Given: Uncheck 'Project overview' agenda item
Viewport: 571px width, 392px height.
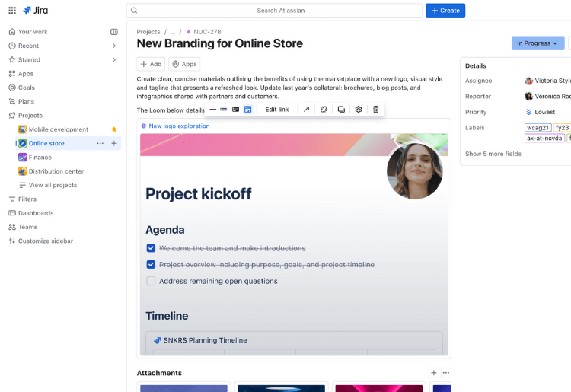Looking at the screenshot, I should tap(151, 265).
